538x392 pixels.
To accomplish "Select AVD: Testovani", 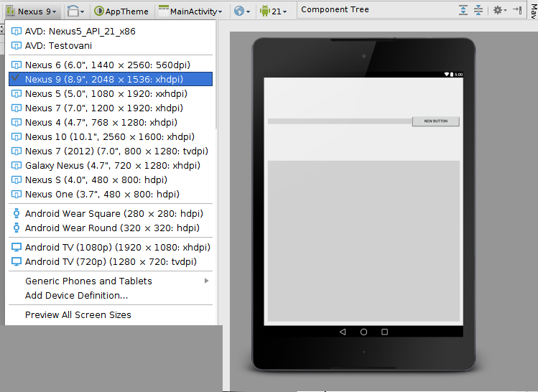I will [x=111, y=46].
